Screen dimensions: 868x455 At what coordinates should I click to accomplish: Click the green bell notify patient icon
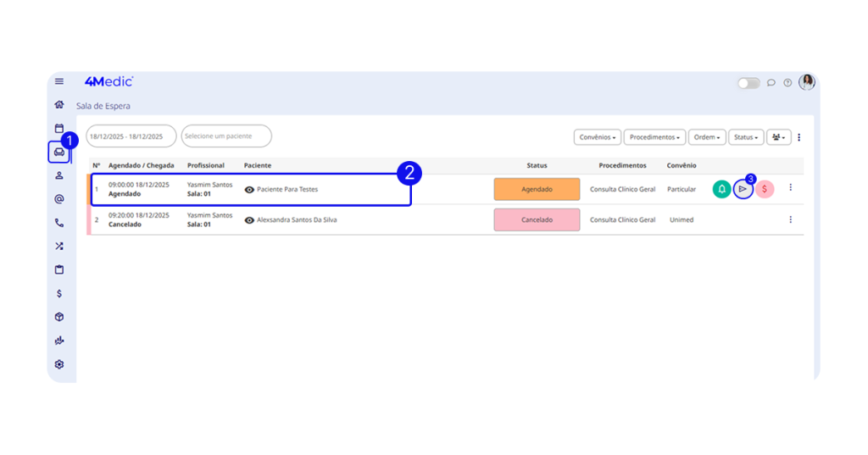point(721,189)
